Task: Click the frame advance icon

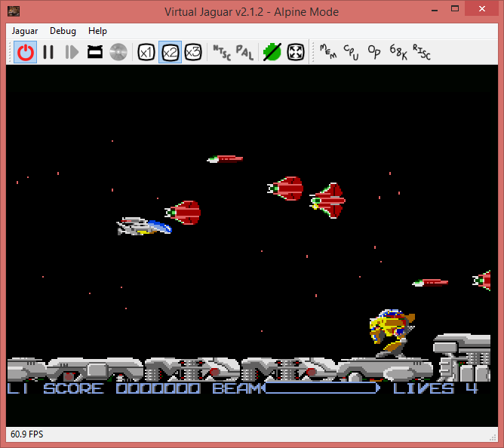Action: [72, 52]
